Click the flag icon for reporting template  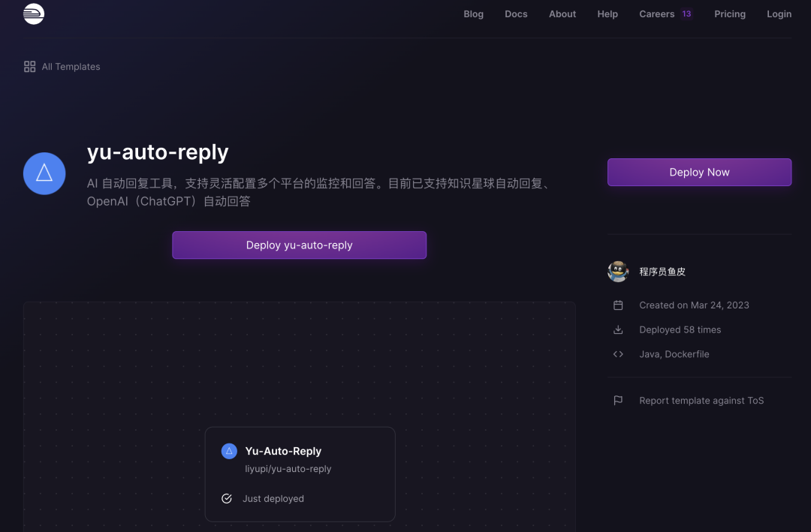point(618,401)
